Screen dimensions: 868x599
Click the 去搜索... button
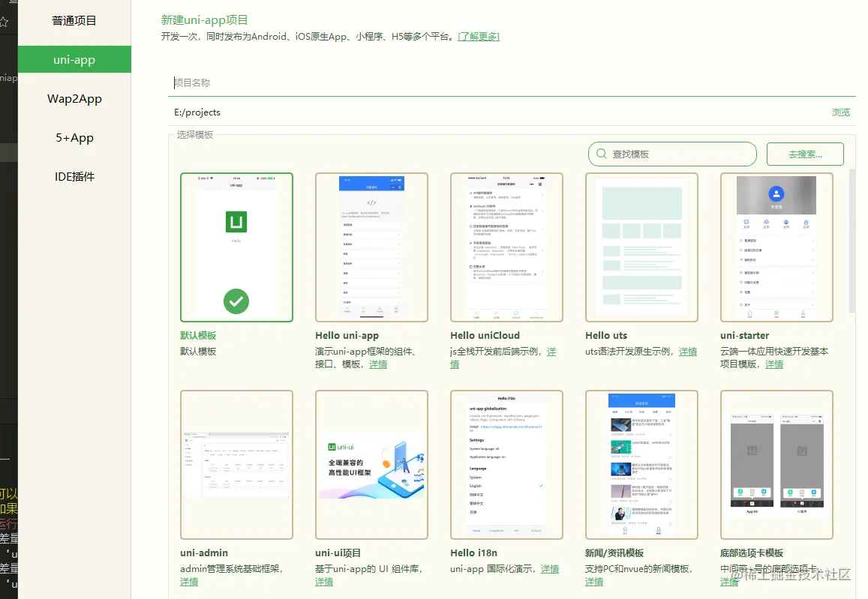click(x=805, y=154)
